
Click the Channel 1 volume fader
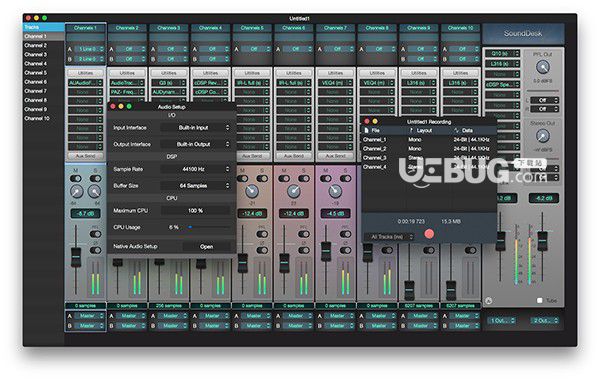coord(76,257)
